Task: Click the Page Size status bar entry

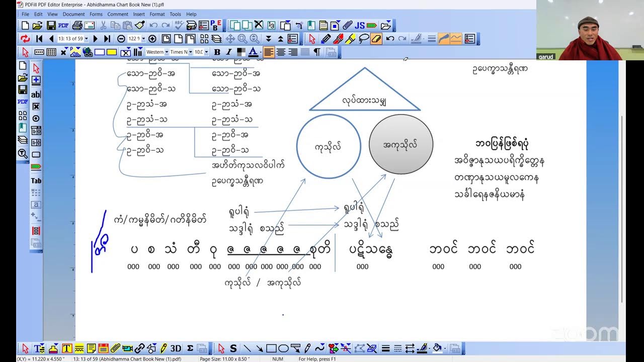Action: [x=224, y=359]
